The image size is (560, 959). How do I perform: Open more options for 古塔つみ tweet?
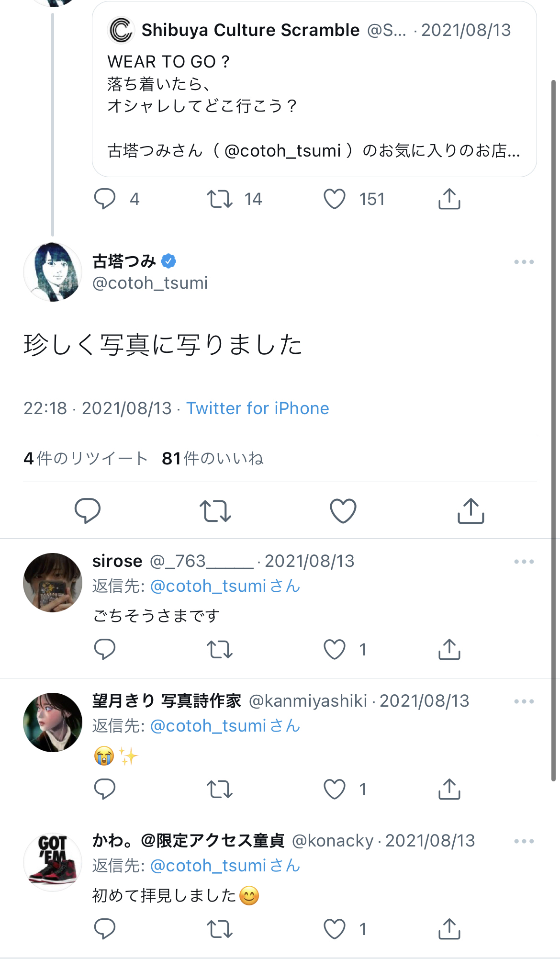click(524, 262)
